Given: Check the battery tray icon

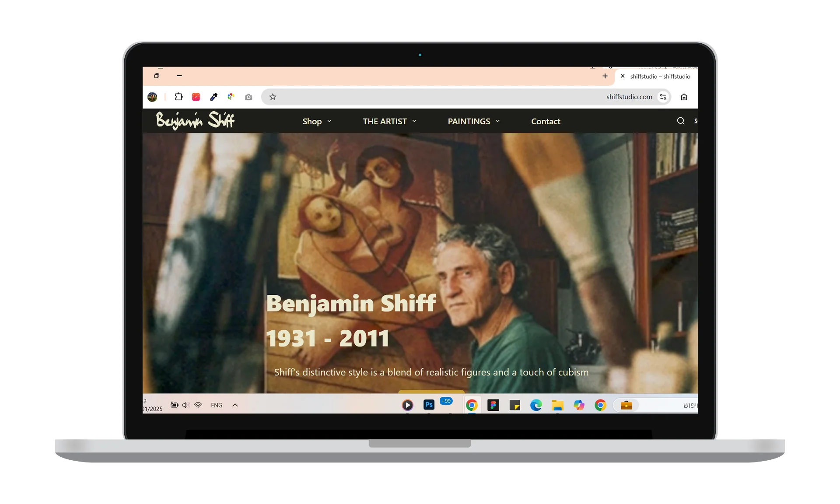Looking at the screenshot, I should coord(174,405).
